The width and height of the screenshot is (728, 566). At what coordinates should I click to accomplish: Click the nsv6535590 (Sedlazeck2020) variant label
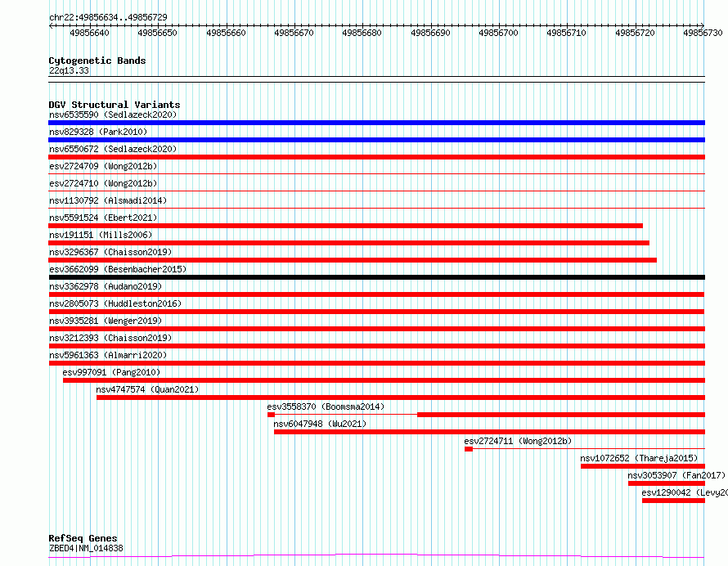(113, 115)
